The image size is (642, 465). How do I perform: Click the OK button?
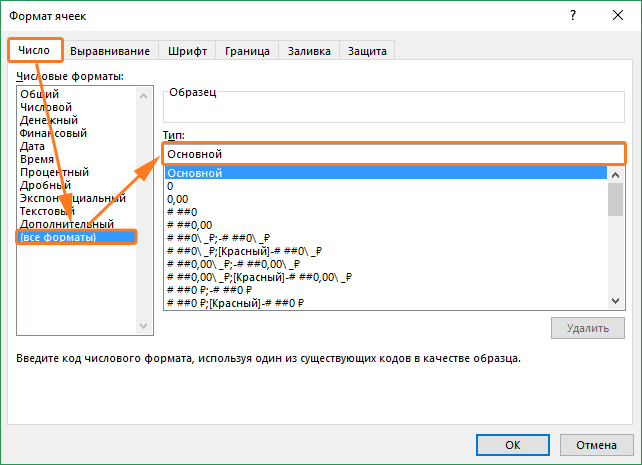(x=513, y=445)
